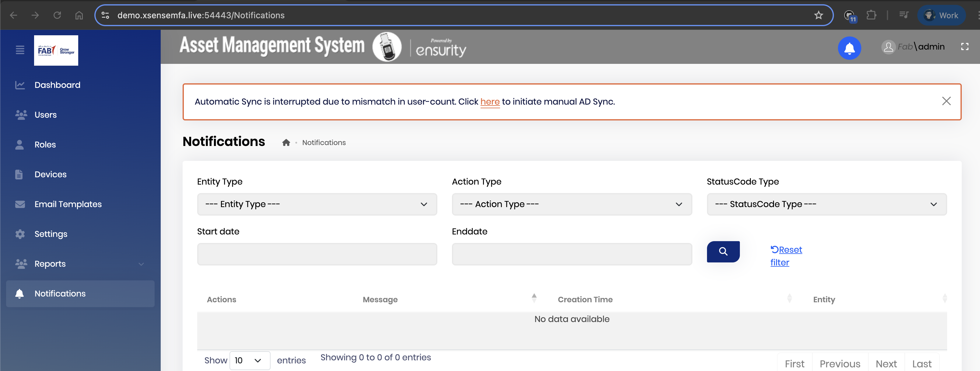Bookmark this page with star icon

(x=818, y=15)
